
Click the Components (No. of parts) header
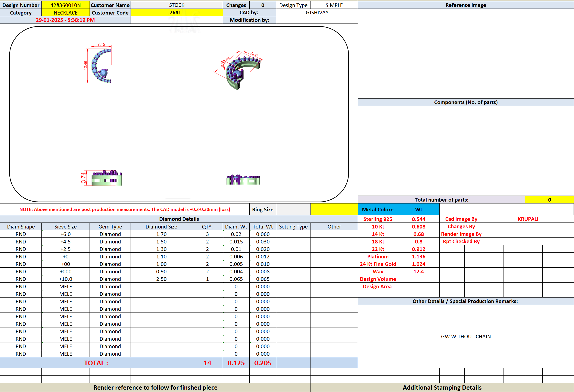tap(466, 102)
